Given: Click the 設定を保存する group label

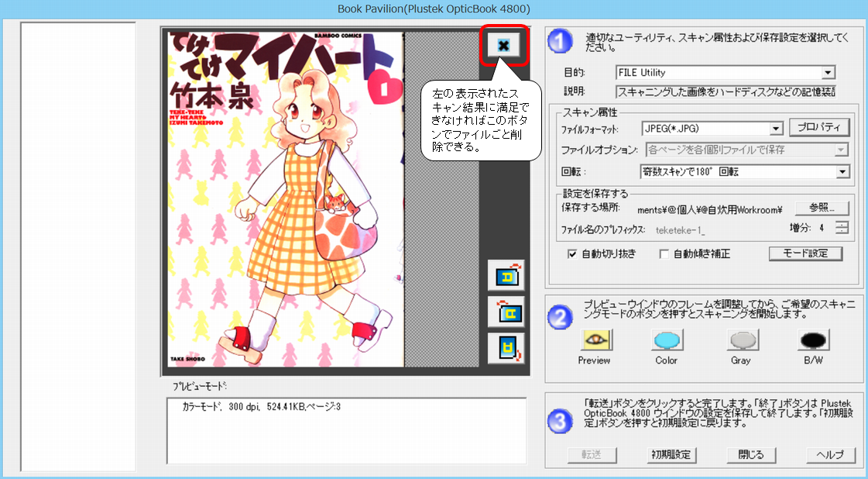Looking at the screenshot, I should pos(595,194).
